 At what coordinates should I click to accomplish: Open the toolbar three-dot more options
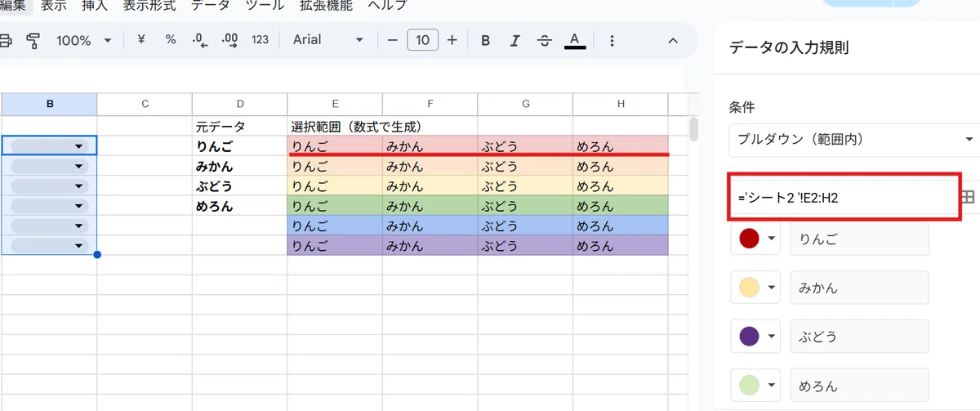(612, 39)
